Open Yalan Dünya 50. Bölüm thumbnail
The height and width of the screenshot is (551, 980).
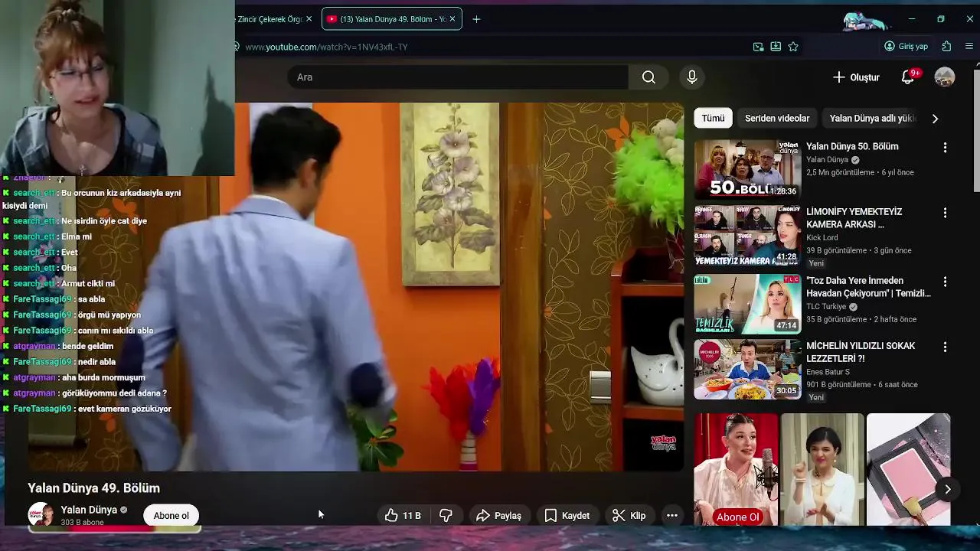click(x=747, y=169)
